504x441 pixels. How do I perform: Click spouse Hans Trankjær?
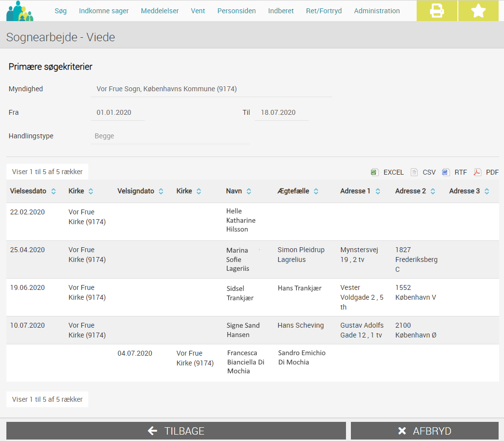299,288
